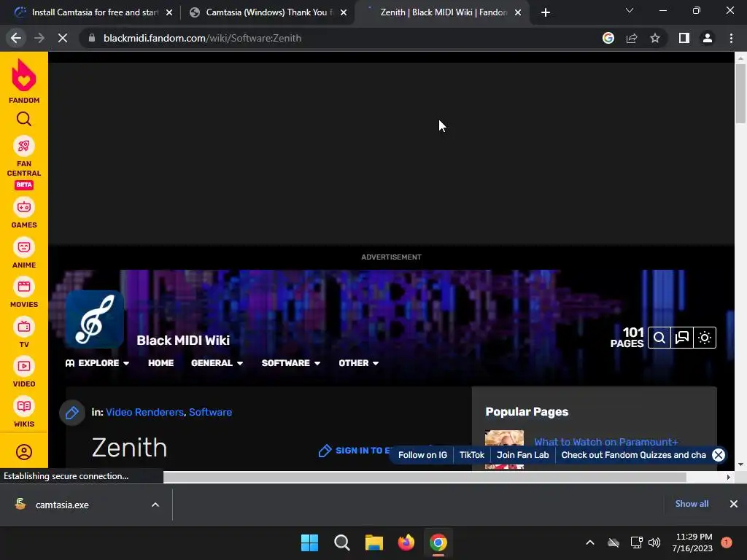The height and width of the screenshot is (560, 747).
Task: Open the Video section
Action: (x=24, y=372)
